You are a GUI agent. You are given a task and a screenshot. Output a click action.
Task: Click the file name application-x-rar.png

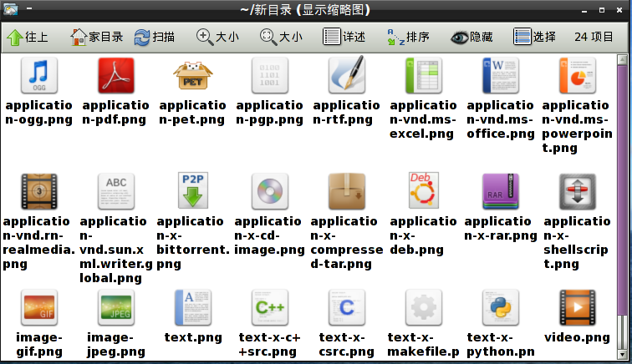coord(501,228)
